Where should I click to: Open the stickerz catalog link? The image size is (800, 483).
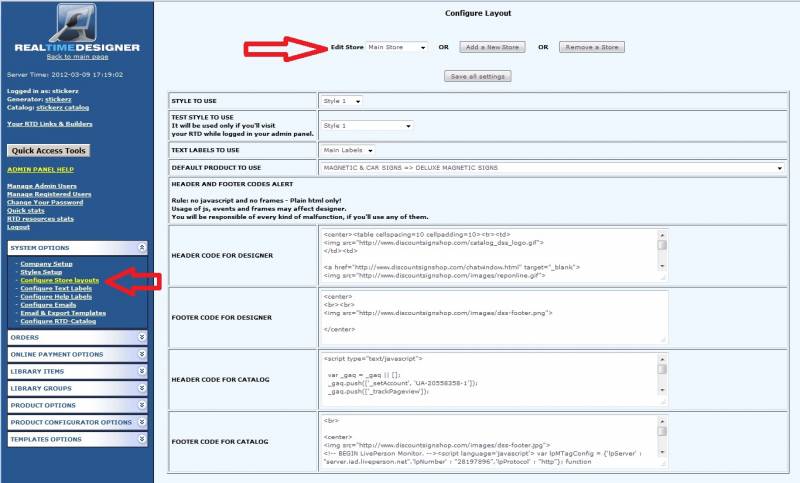pyautogui.click(x=62, y=108)
